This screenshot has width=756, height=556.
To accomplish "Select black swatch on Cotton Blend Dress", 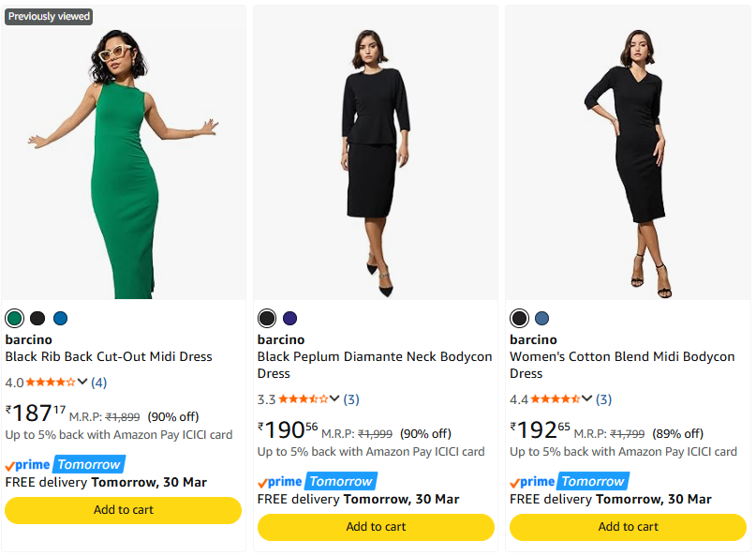I will [x=519, y=318].
